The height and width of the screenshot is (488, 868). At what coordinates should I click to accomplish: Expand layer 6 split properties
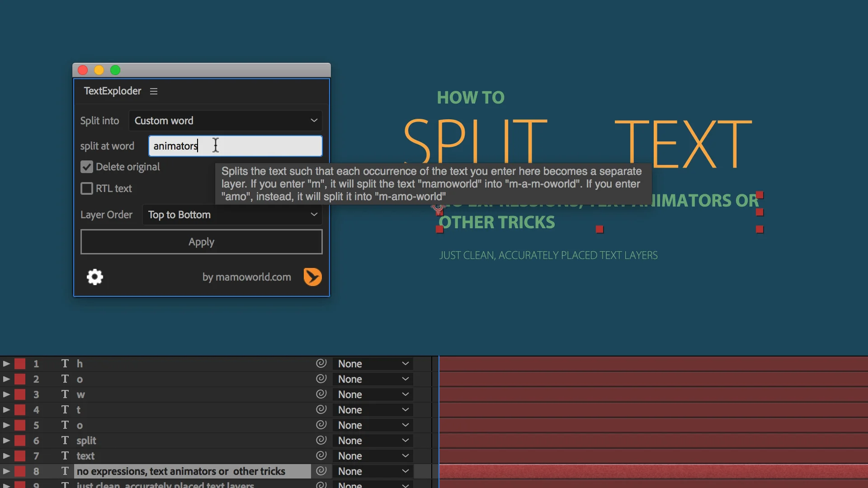click(6, 440)
